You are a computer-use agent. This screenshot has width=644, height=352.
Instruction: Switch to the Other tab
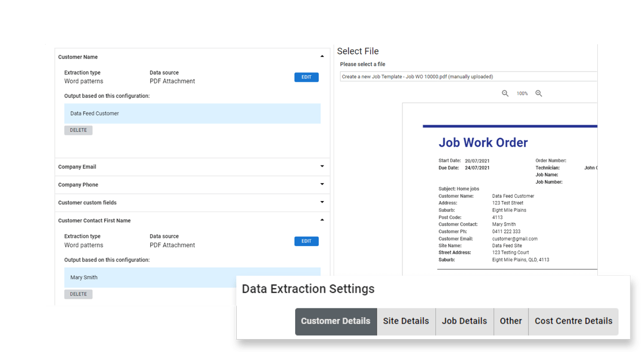pos(510,321)
